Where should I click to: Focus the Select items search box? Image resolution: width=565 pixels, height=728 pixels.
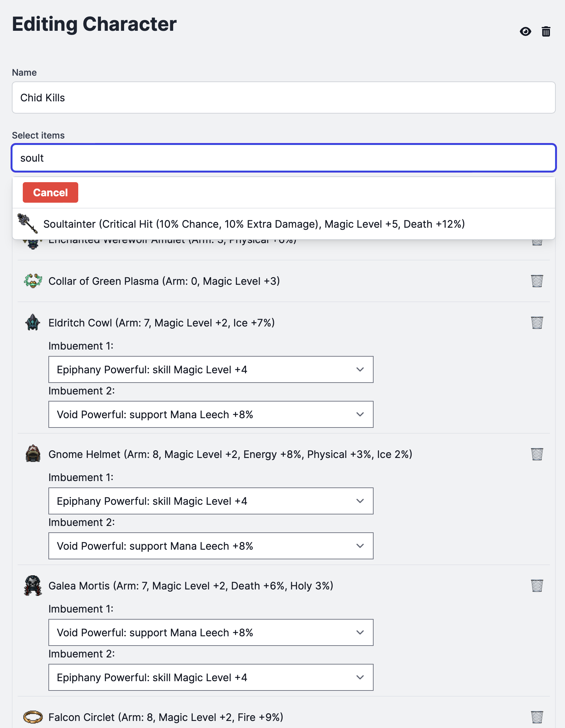(283, 158)
